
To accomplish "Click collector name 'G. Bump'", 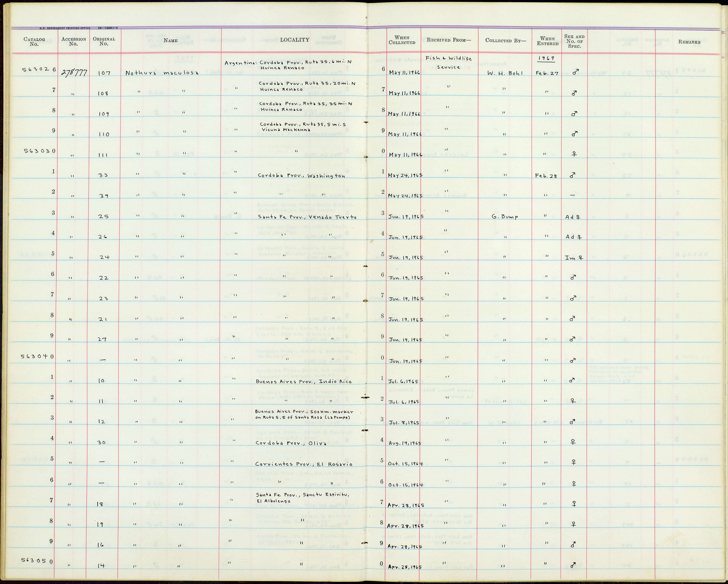I will coord(505,217).
